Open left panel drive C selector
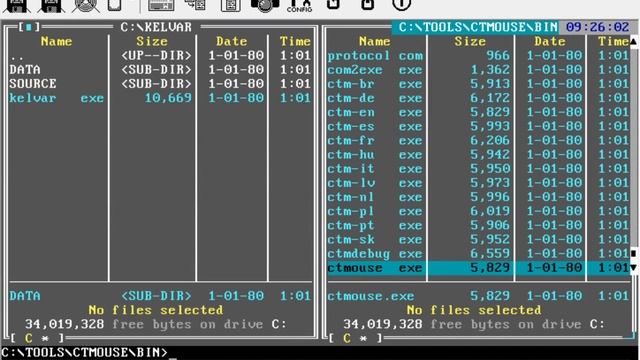Screen dimensions: 640x360 point(29,338)
